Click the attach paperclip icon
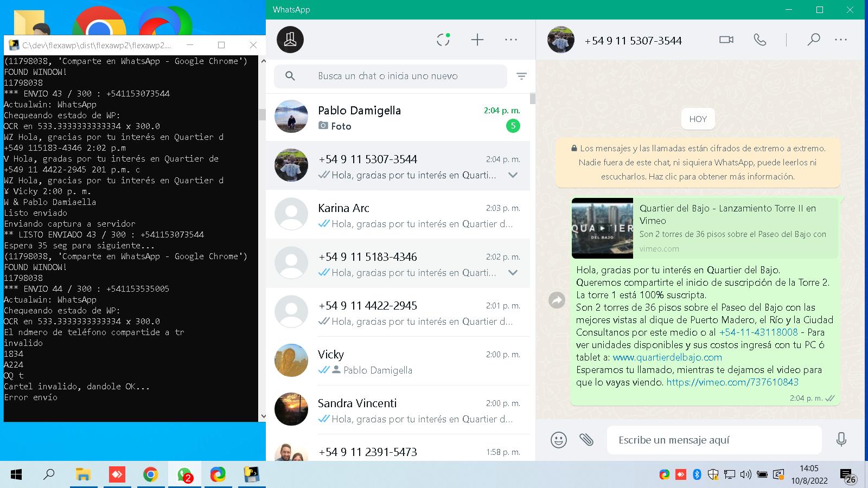Viewport: 868px width, 488px height. coord(586,440)
